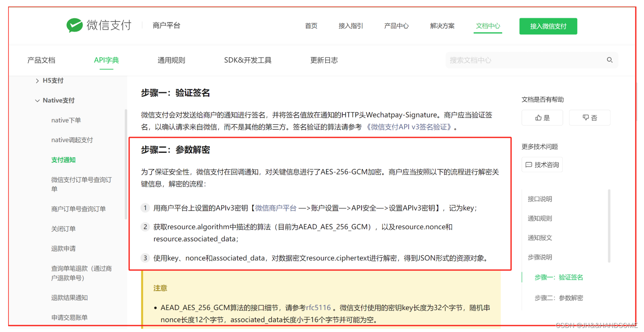Jump to 步骤说明 in page outline

pos(540,257)
